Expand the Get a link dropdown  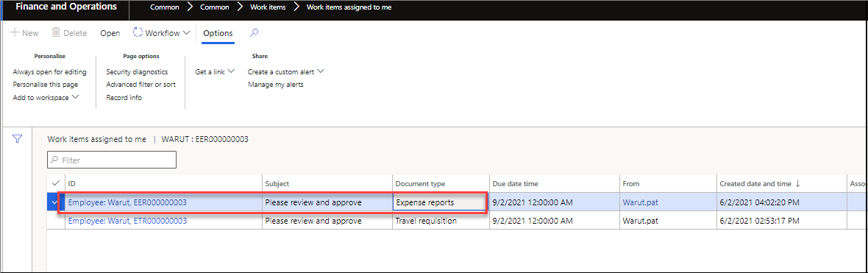pyautogui.click(x=232, y=72)
